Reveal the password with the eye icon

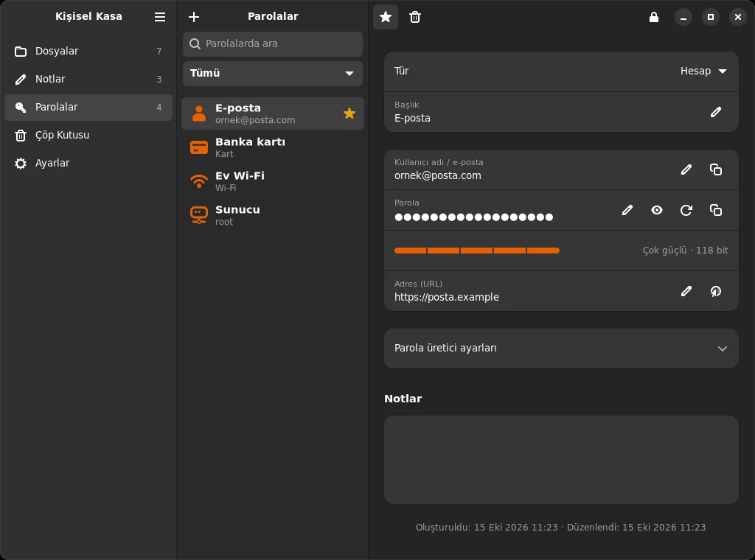(657, 210)
